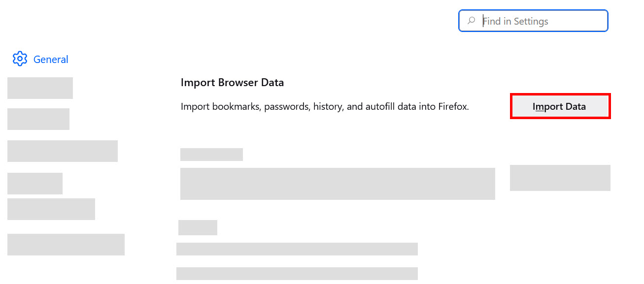Open the bottom sidebar settings entry
This screenshot has height=284, width=644.
(66, 244)
